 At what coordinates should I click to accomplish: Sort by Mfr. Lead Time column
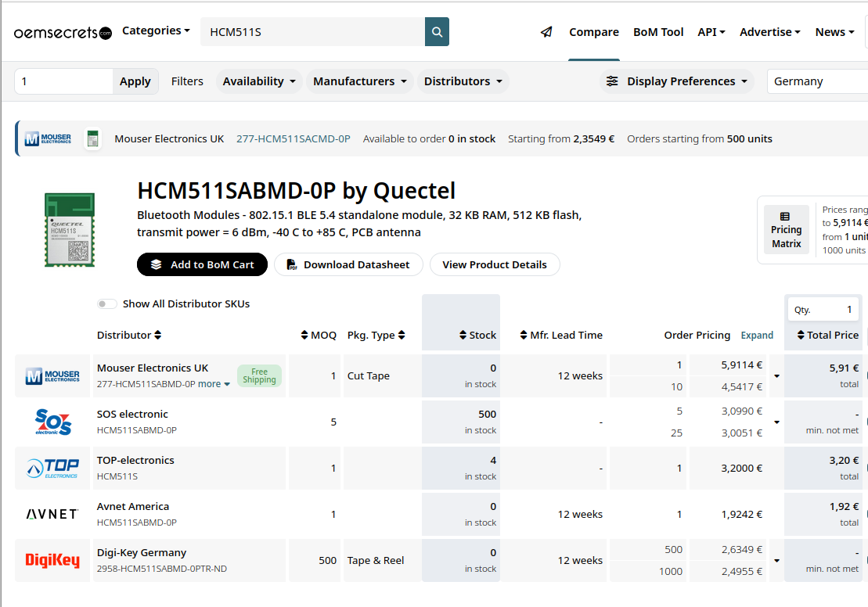pyautogui.click(x=561, y=335)
